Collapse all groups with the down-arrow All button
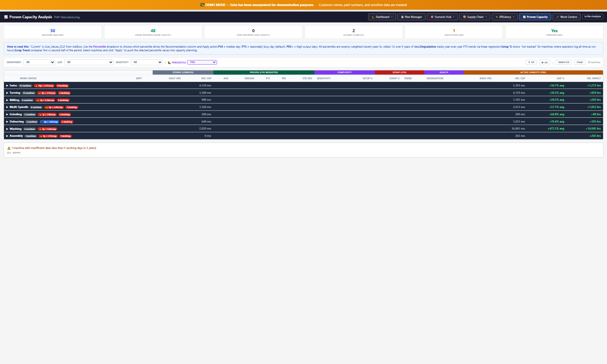This screenshot has height=364, width=607. [x=531, y=62]
